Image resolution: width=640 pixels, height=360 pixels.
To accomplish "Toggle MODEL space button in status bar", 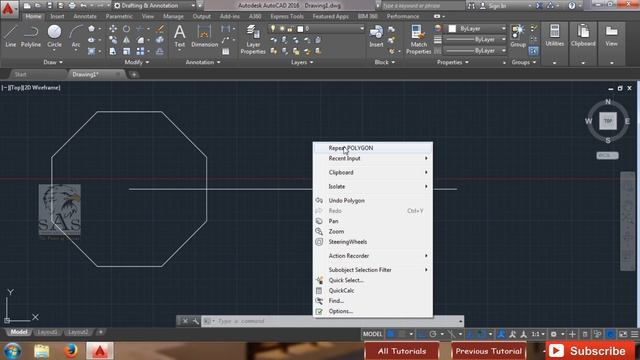I will click(372, 334).
